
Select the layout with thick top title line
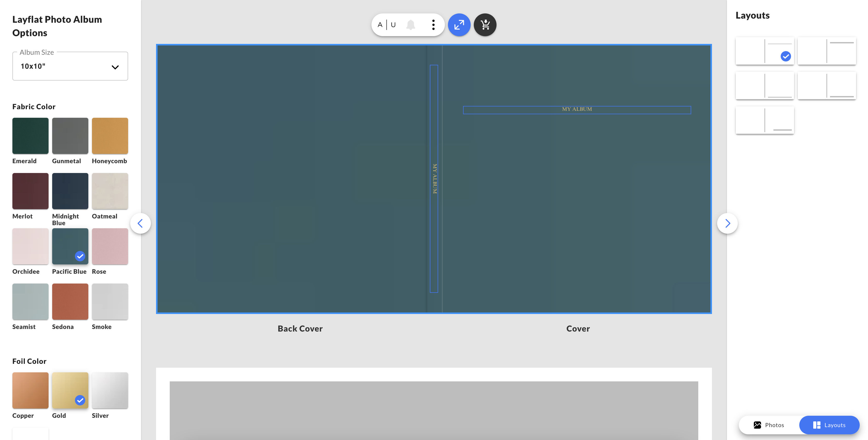point(827,51)
